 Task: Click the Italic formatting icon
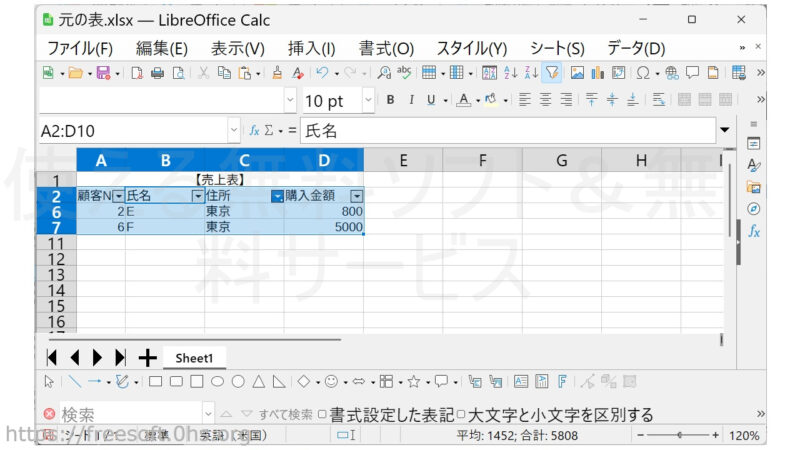coord(411,100)
